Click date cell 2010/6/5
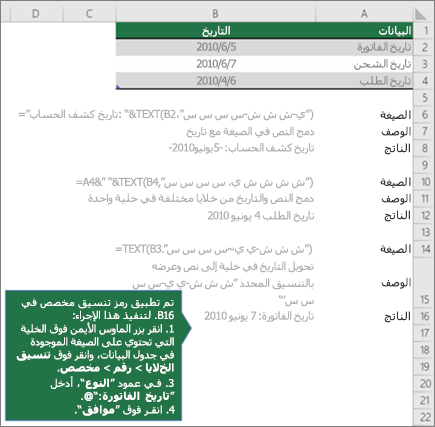This screenshot has height=427, width=435. point(216,47)
